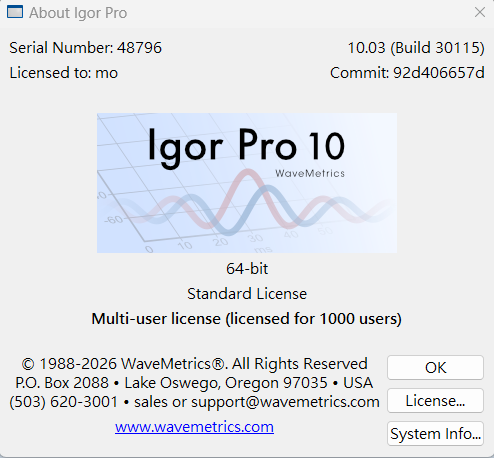
Task: Visit the www.wavemetrics.com link
Action: 194,427
